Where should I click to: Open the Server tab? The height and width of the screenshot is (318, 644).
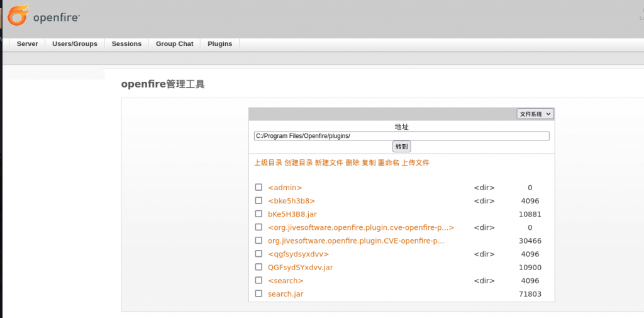[27, 43]
